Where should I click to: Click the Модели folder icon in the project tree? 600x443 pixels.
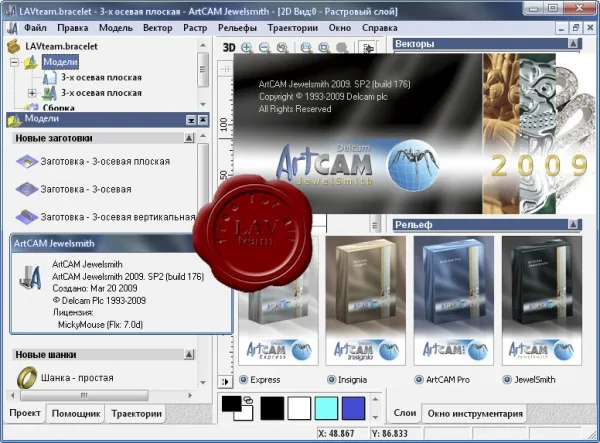[x=31, y=62]
